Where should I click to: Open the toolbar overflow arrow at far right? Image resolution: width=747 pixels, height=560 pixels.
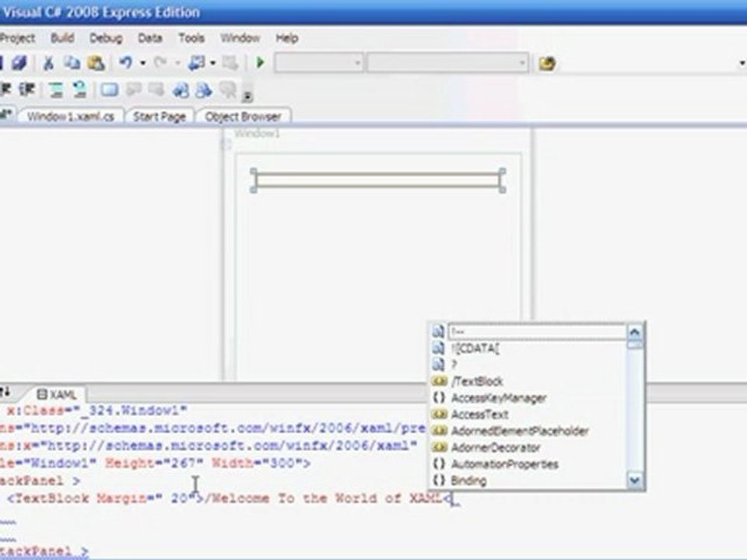click(742, 63)
